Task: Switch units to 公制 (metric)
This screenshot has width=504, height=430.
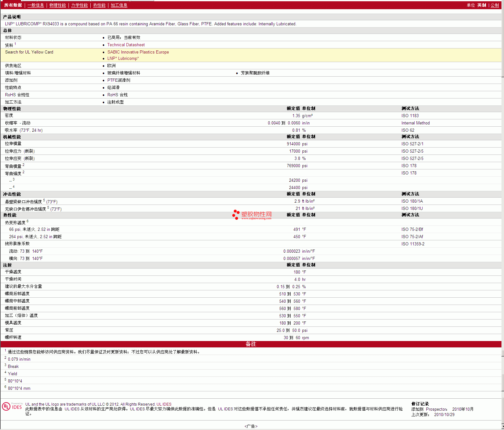Action: (x=494, y=5)
